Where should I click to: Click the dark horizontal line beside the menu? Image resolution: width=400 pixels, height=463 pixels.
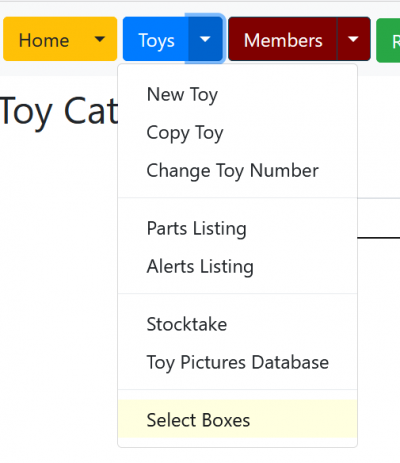tap(379, 238)
